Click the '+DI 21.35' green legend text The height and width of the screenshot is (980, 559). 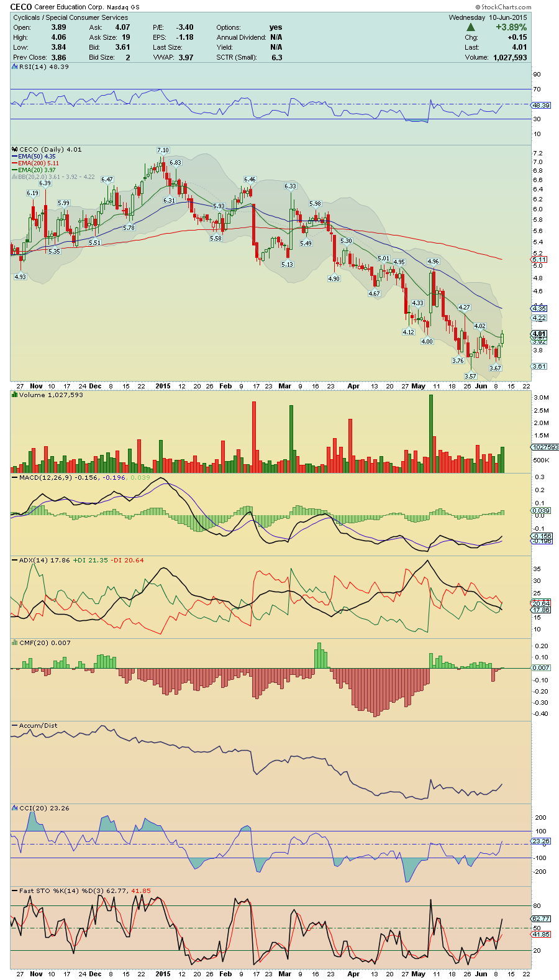coord(91,561)
